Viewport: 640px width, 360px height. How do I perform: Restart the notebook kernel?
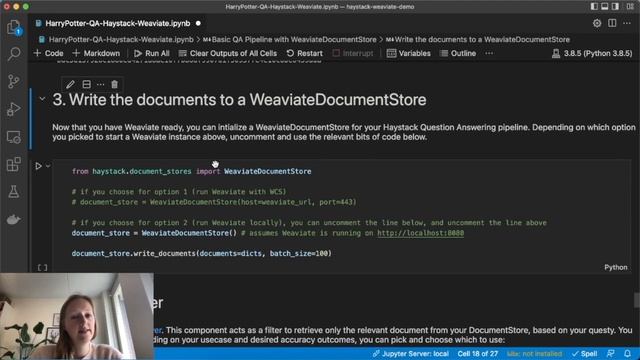click(304, 53)
